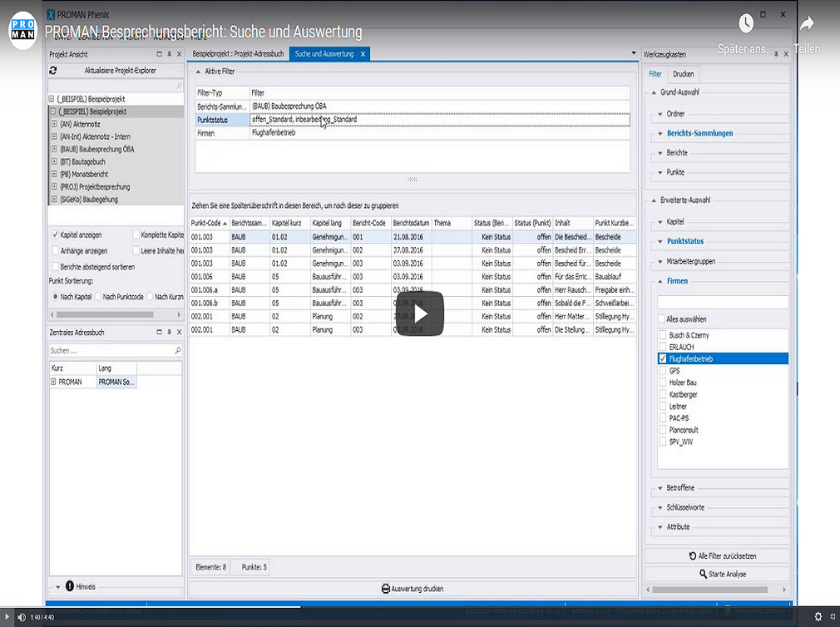
Task: Enable Anhänge anzeigen checkbox
Action: click(55, 250)
